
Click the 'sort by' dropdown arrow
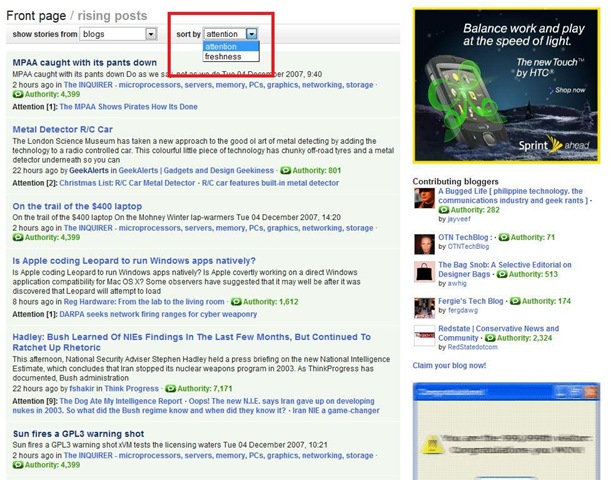pyautogui.click(x=252, y=34)
